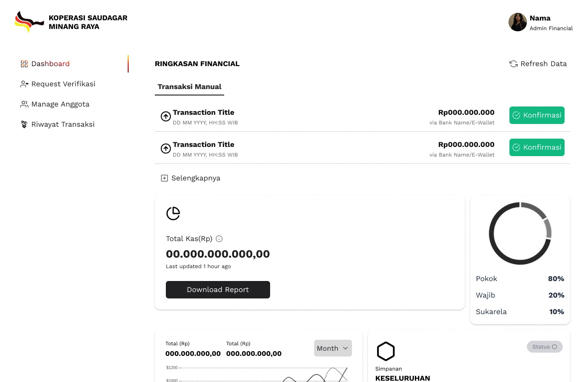The height and width of the screenshot is (382, 588).
Task: Open the Selengkapnya link
Action: tap(196, 178)
